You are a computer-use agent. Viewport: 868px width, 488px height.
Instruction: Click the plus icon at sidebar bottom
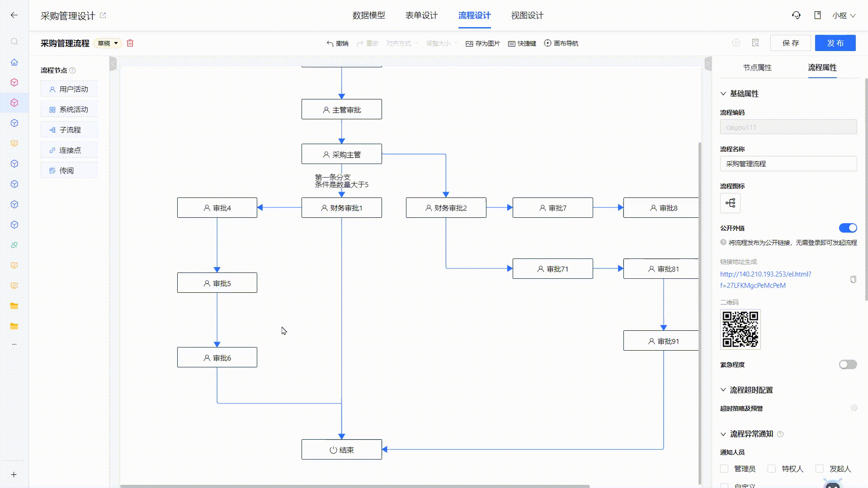pyautogui.click(x=14, y=474)
